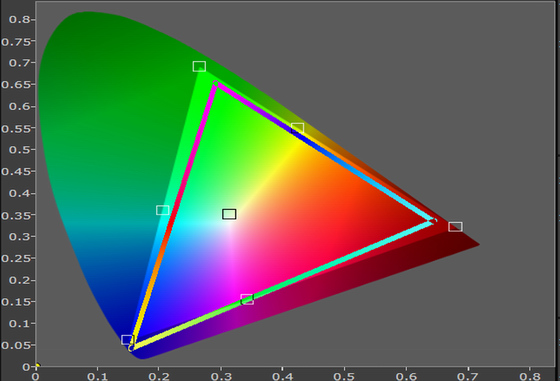The image size is (560, 381).
Task: Select the magenta secondary target square
Action: coord(247,299)
